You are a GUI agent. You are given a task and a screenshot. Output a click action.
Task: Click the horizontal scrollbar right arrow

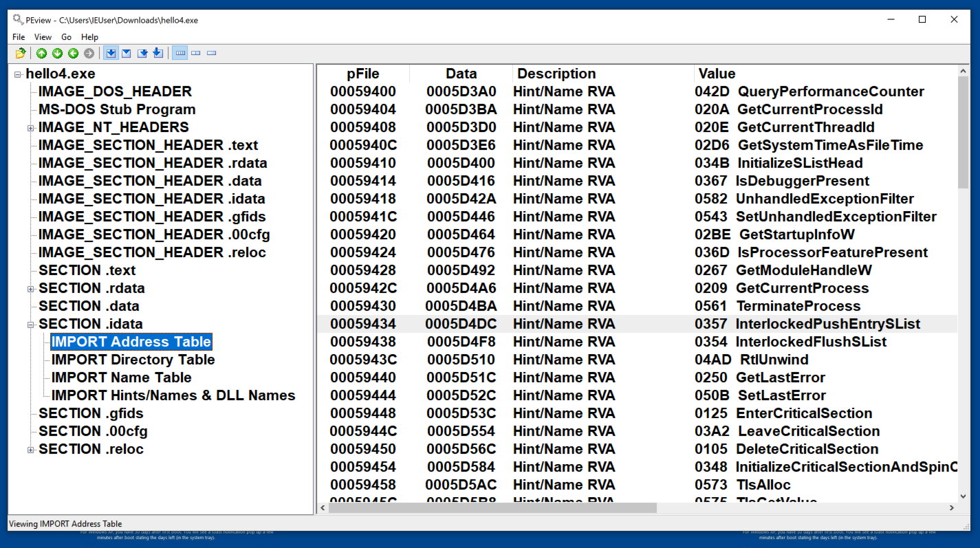tap(952, 508)
